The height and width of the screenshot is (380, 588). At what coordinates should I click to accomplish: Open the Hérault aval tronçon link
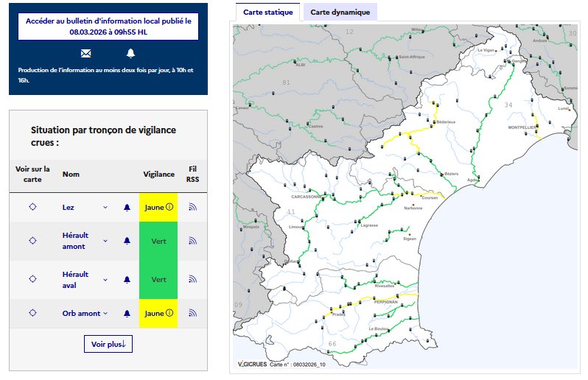(x=75, y=280)
